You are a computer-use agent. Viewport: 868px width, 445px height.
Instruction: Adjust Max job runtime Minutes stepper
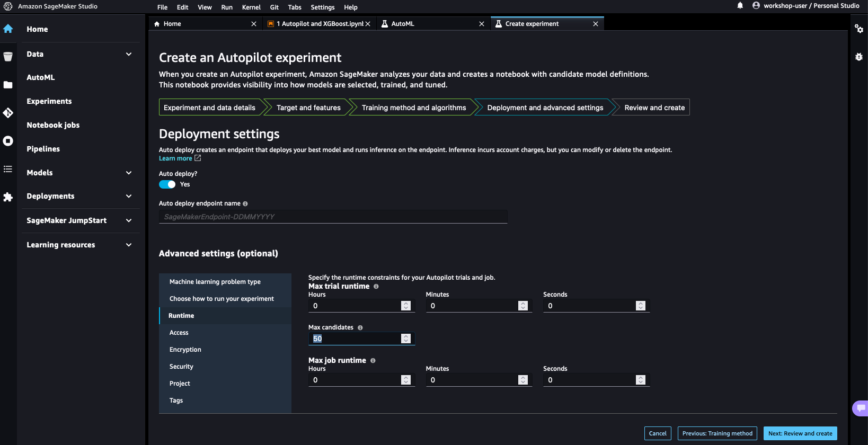click(x=523, y=380)
